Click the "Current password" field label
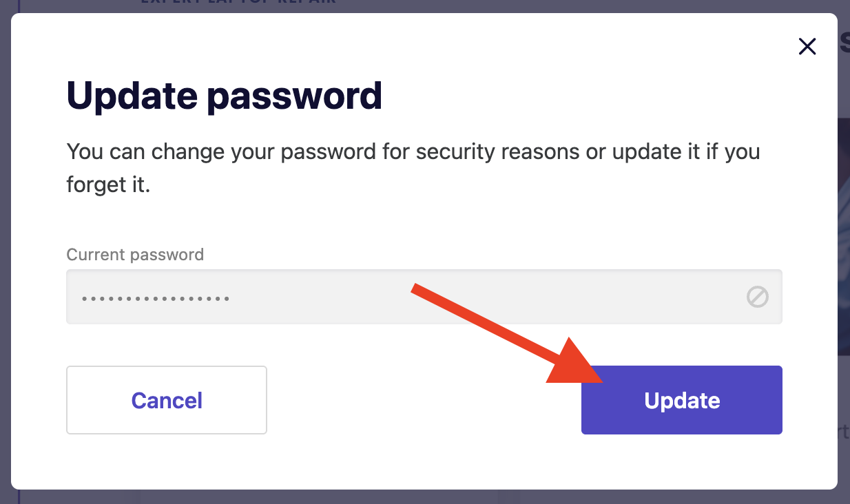This screenshot has height=504, width=850. click(135, 254)
